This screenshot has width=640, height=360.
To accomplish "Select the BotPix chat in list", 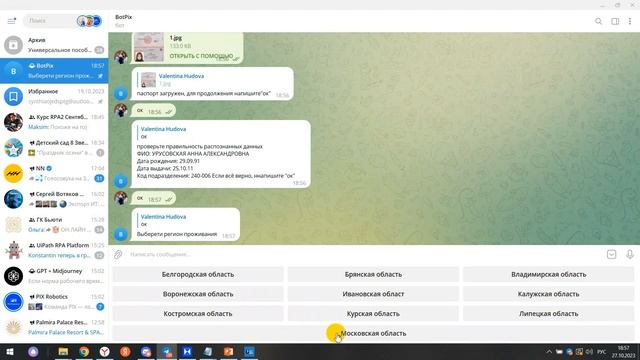I will (x=54, y=71).
